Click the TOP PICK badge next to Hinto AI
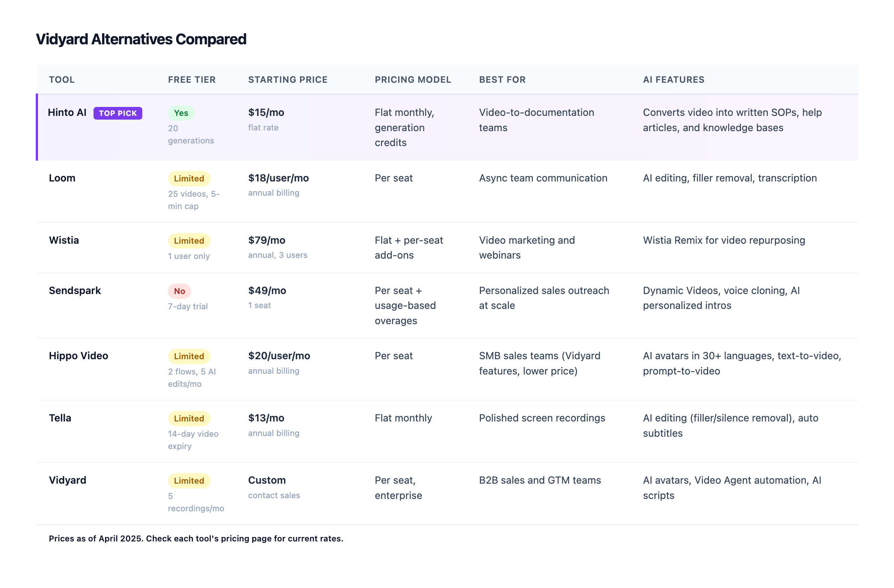Image resolution: width=894 pixels, height=588 pixels. pos(118,113)
